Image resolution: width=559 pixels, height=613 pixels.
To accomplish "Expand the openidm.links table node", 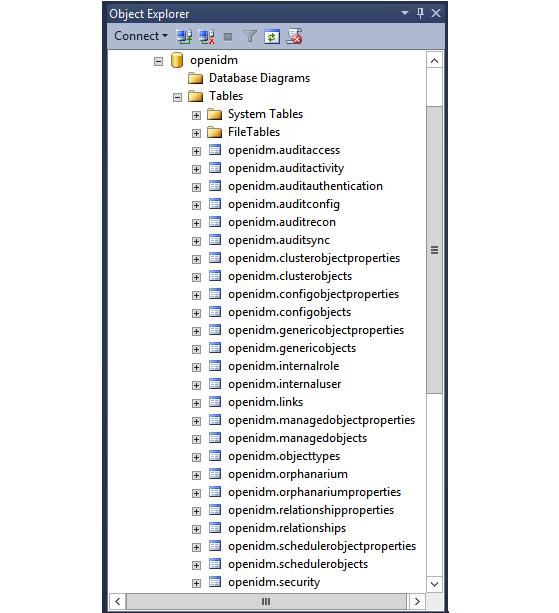I will [196, 403].
